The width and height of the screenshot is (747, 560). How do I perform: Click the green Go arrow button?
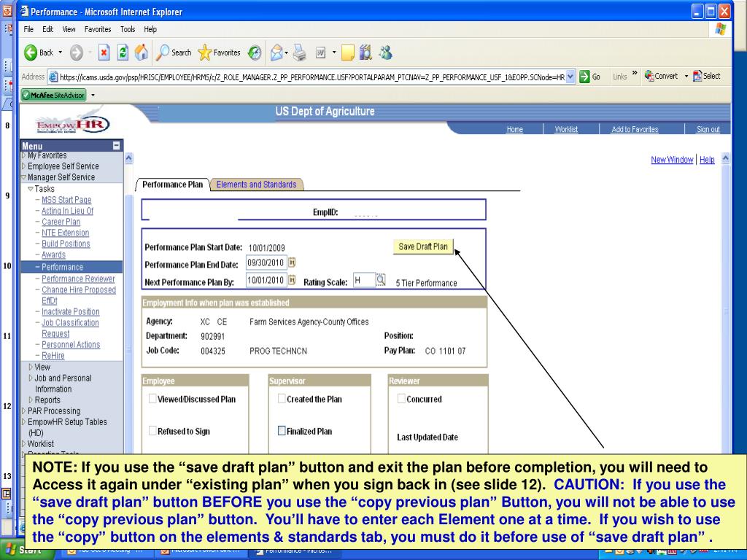pos(584,77)
